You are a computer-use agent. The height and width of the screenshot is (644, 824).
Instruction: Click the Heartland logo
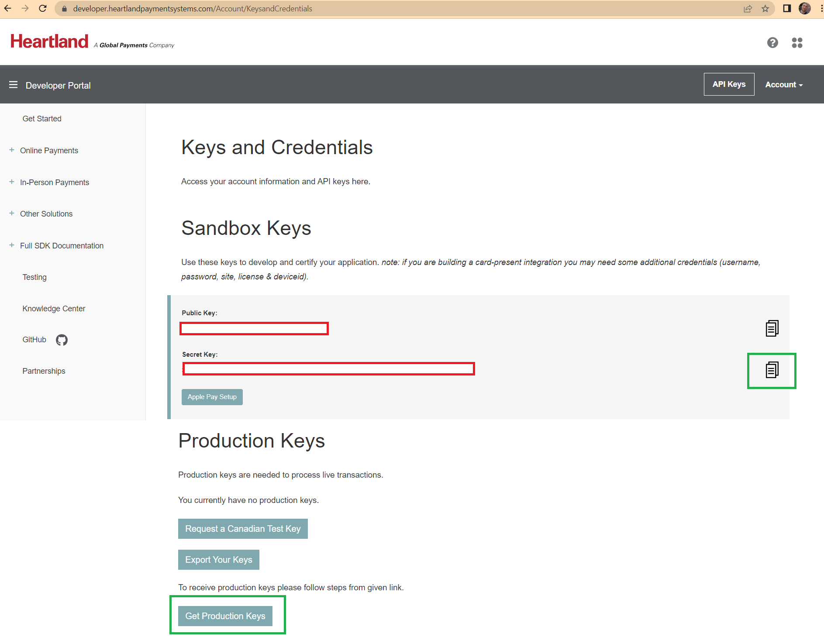[x=49, y=41]
